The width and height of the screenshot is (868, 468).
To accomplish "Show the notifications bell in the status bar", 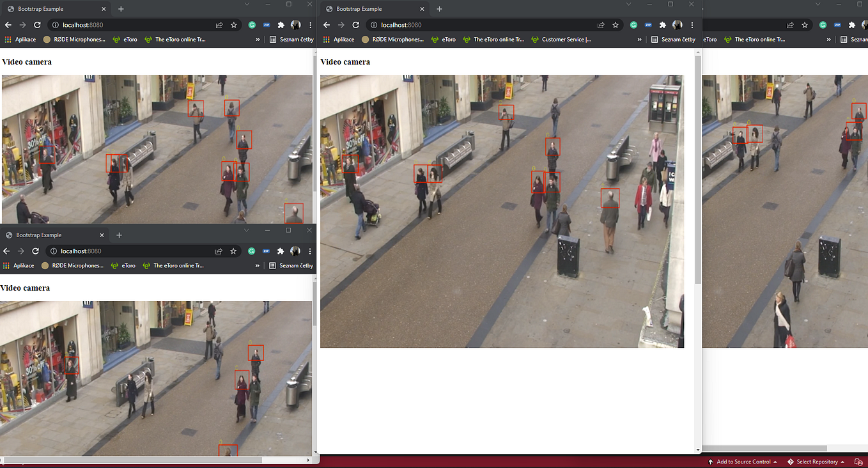I will (x=858, y=462).
